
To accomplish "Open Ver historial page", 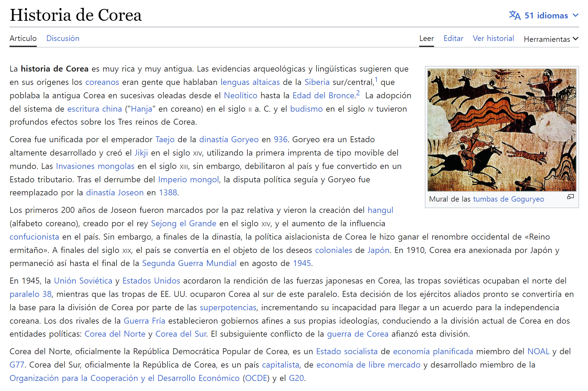I will click(493, 38).
